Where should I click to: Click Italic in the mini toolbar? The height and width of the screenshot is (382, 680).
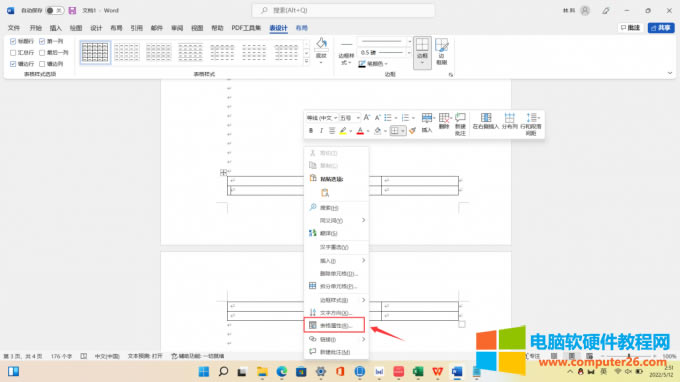321,131
